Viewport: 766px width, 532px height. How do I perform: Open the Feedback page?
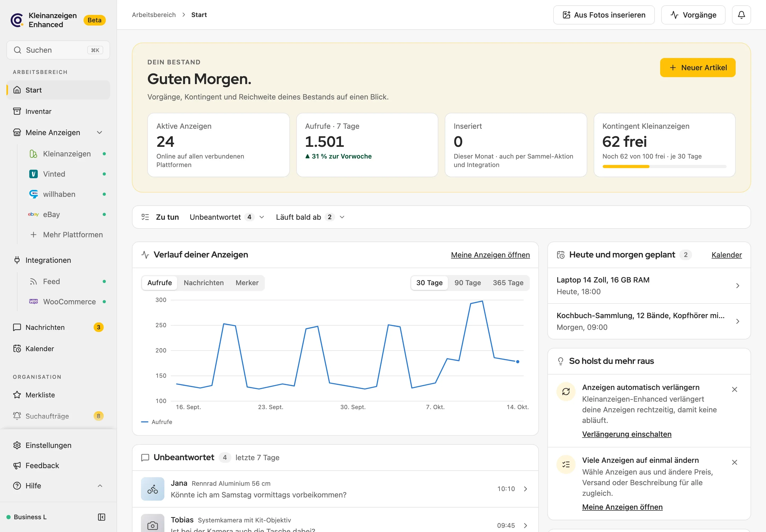[x=58, y=466]
